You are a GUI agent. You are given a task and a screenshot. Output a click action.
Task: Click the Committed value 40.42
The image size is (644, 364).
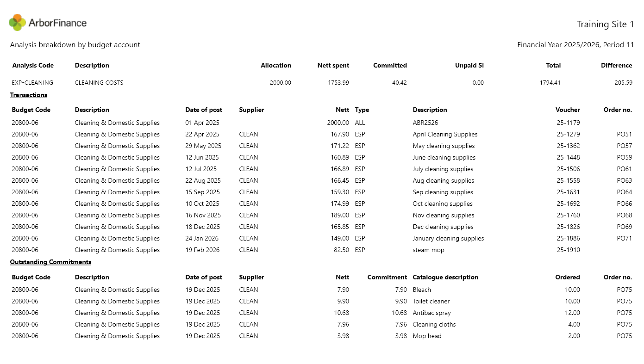(399, 83)
